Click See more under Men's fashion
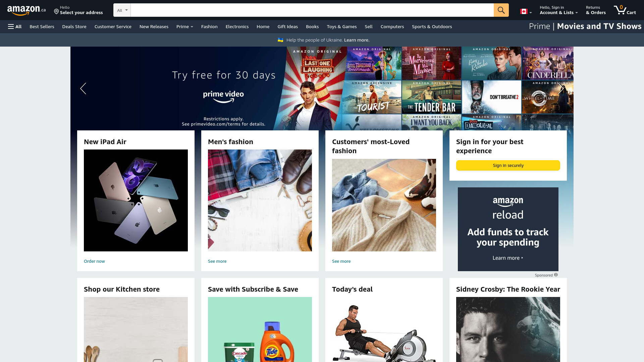This screenshot has width=644, height=362. tap(217, 261)
